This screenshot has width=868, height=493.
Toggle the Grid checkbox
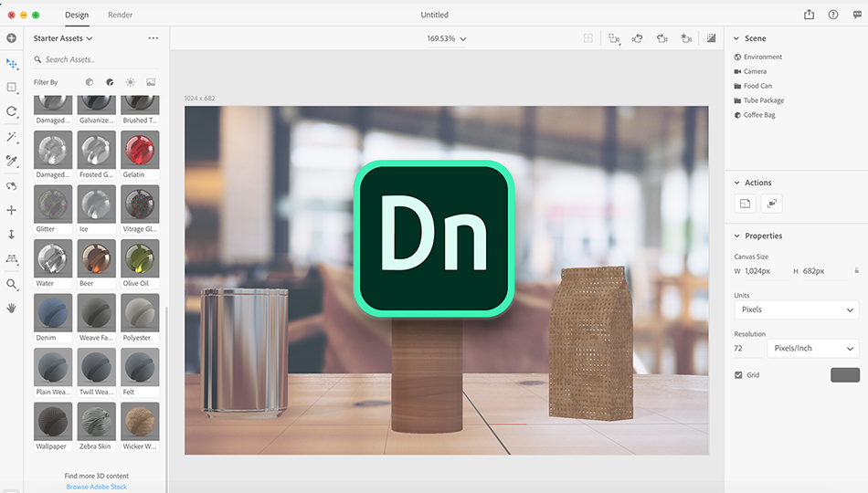click(x=738, y=374)
